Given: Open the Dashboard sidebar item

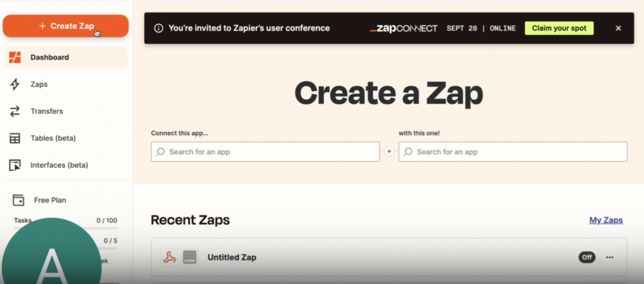Looking at the screenshot, I should 65,57.
